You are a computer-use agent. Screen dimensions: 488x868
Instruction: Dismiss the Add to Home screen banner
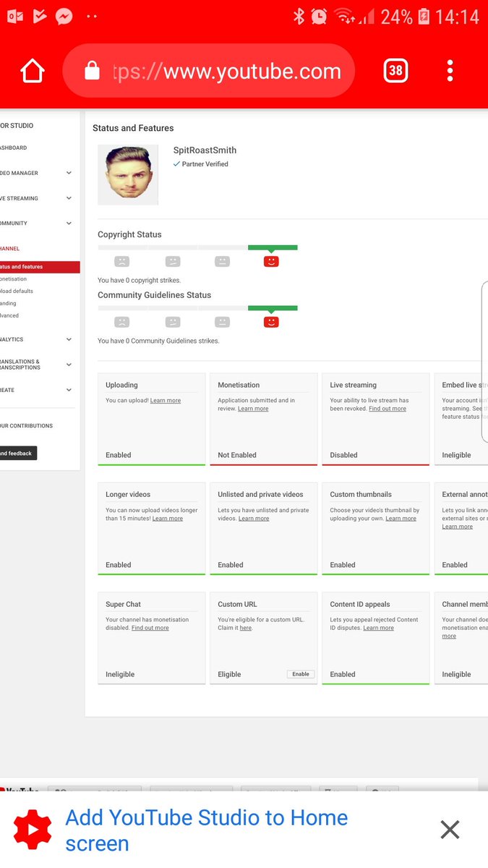click(450, 830)
